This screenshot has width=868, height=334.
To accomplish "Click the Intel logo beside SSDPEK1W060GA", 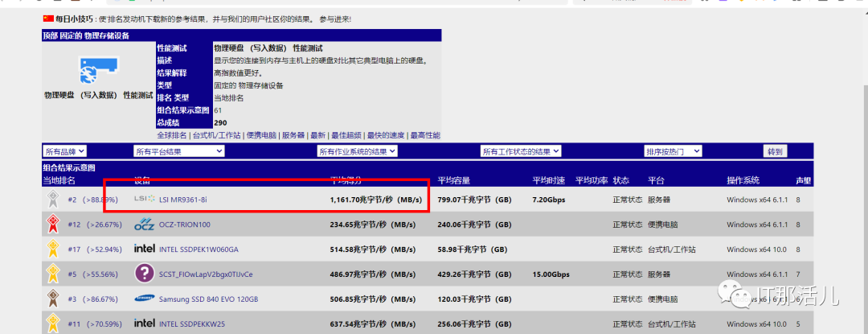I will 145,249.
